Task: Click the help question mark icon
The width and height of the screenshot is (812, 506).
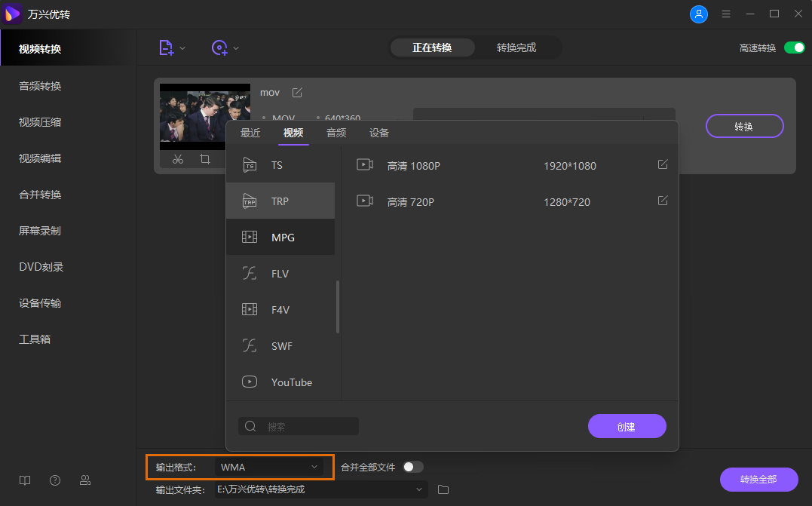Action: point(54,480)
